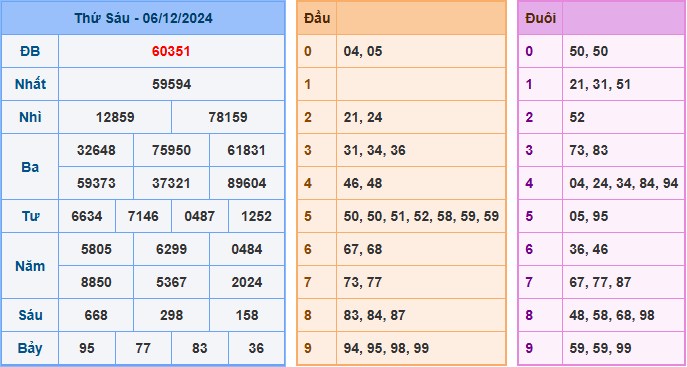Select Nhì prize number 78159

tap(228, 117)
